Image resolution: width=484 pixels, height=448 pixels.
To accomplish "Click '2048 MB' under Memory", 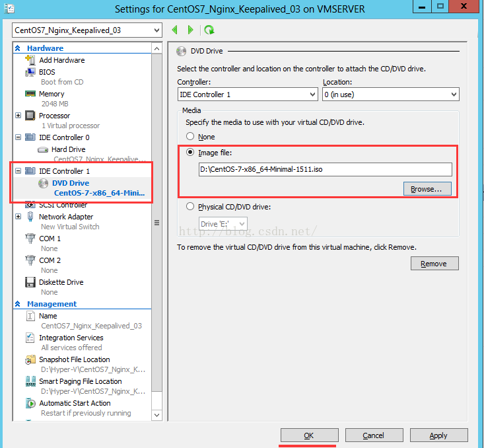I will [x=55, y=104].
